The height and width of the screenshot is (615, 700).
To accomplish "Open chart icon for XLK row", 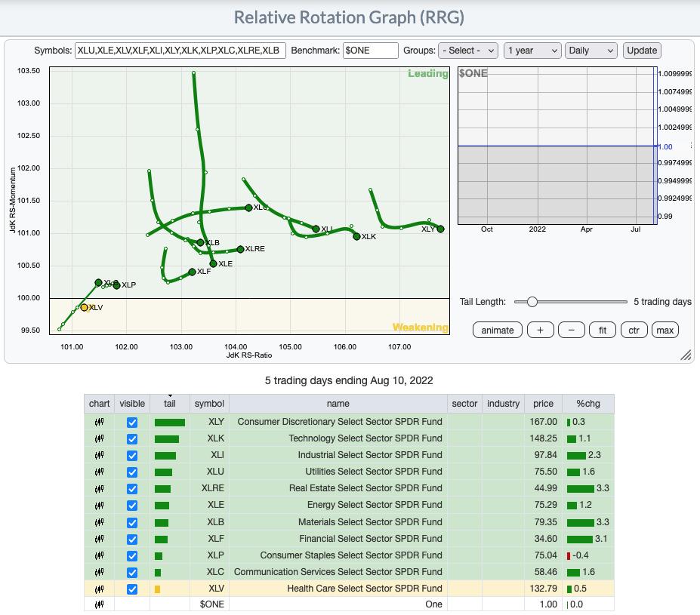I will click(99, 439).
